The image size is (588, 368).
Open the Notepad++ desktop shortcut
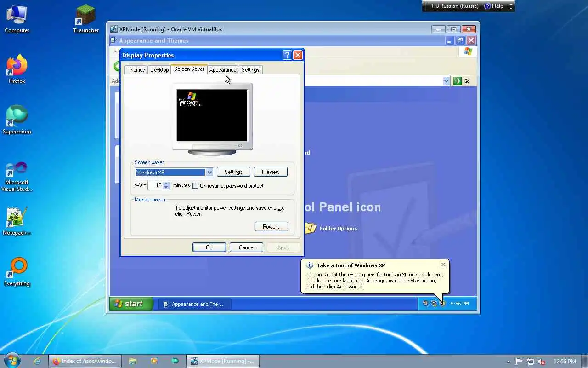pyautogui.click(x=17, y=221)
